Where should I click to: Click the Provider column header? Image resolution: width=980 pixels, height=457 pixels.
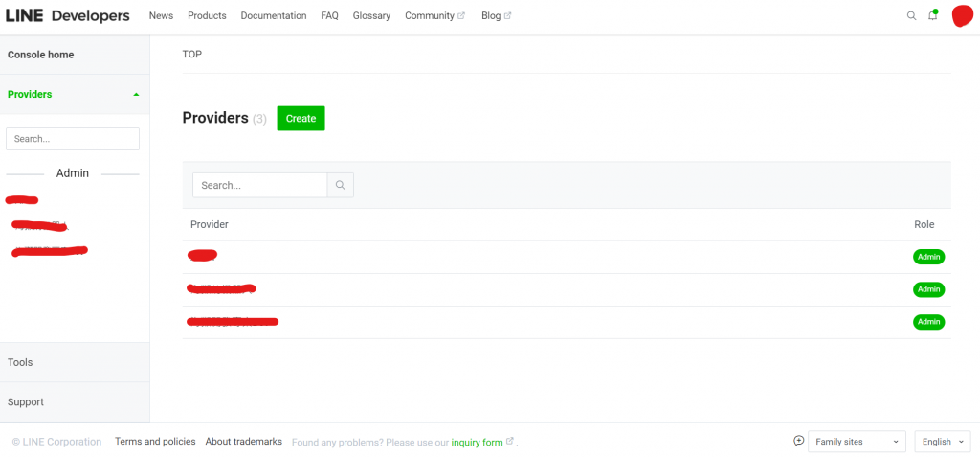pos(210,225)
